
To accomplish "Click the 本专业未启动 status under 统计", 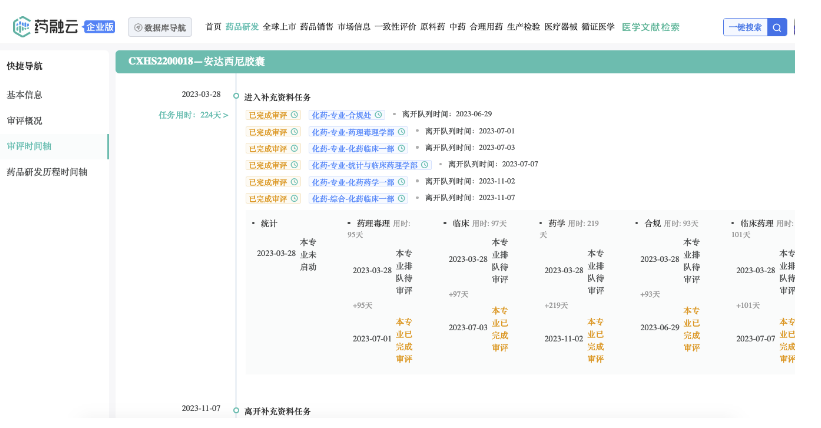I will point(308,255).
